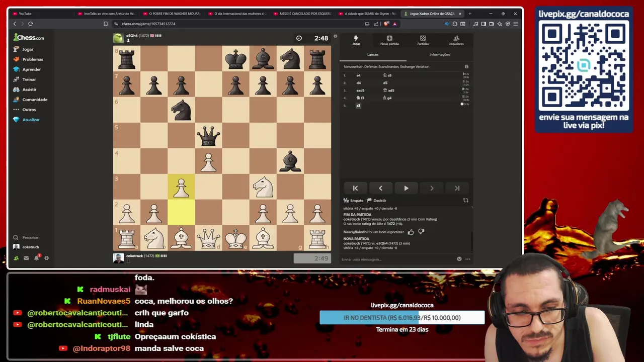Bookmark this page in the address bar
644x362 pixels.
click(x=106, y=24)
